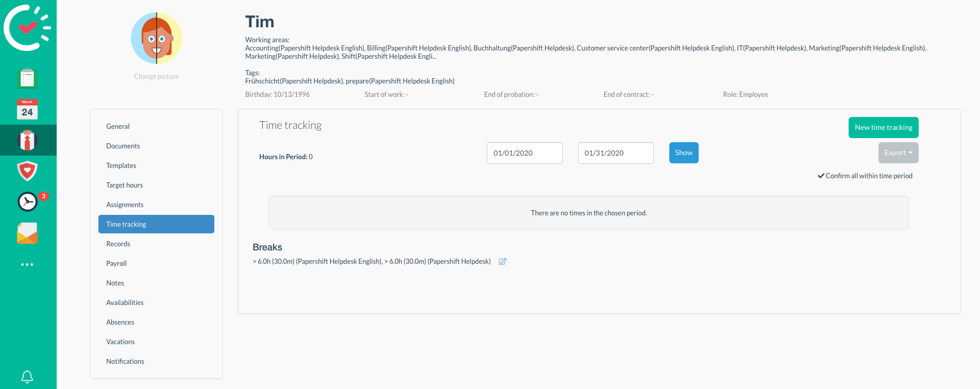Open the Notifications section
Image resolution: width=980 pixels, height=389 pixels.
point(156,361)
